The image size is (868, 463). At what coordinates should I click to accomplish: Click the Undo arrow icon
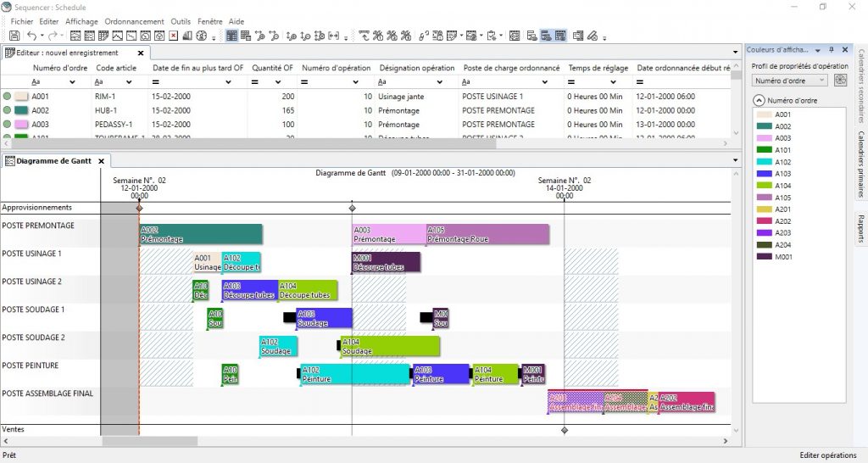(x=32, y=36)
